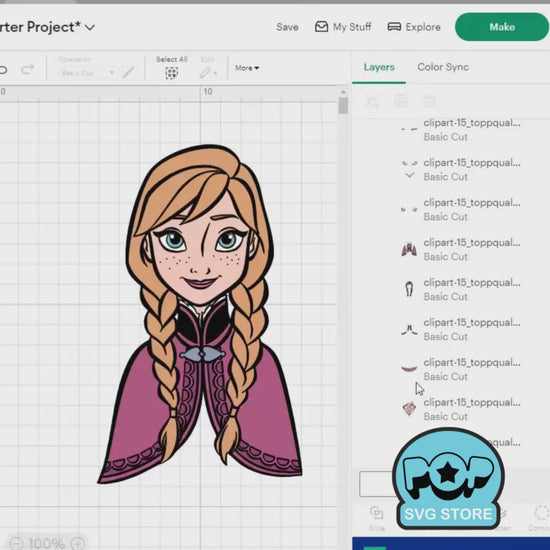Zoom in on the canvas

(x=79, y=543)
